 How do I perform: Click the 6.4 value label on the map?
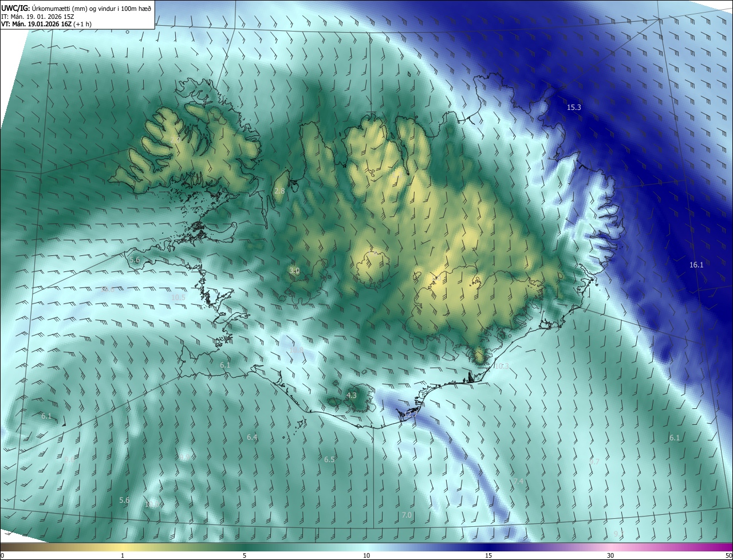pyautogui.click(x=252, y=437)
